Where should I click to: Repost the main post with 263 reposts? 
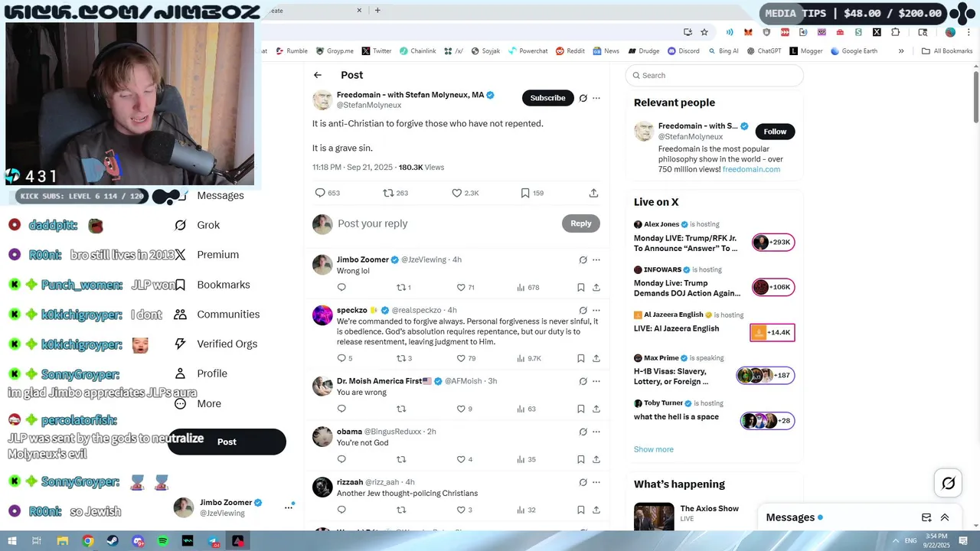click(x=388, y=193)
